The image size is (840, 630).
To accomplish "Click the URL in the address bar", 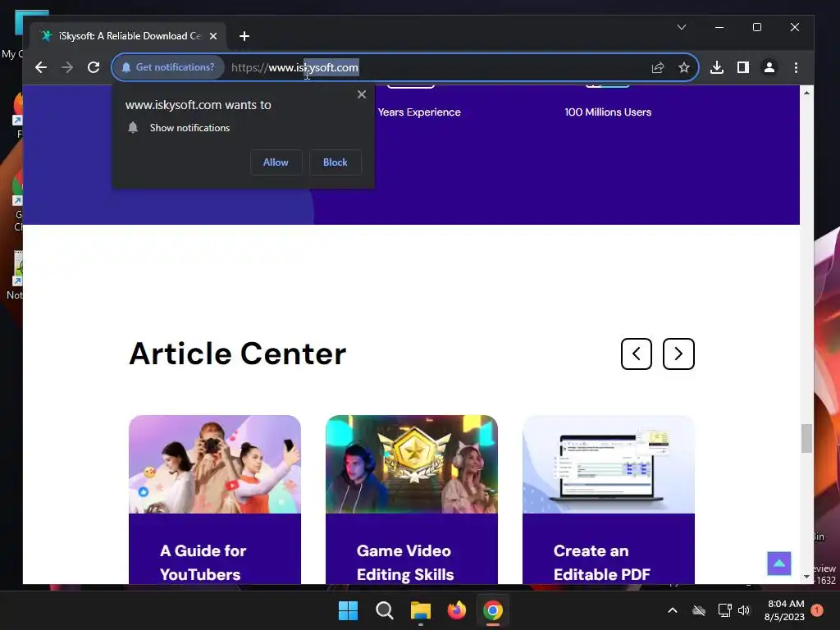I will pos(294,67).
